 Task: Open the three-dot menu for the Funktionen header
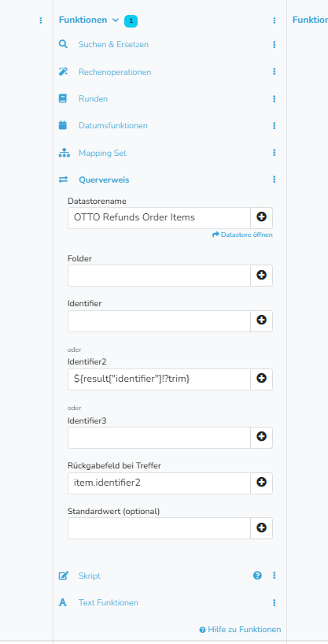(275, 20)
